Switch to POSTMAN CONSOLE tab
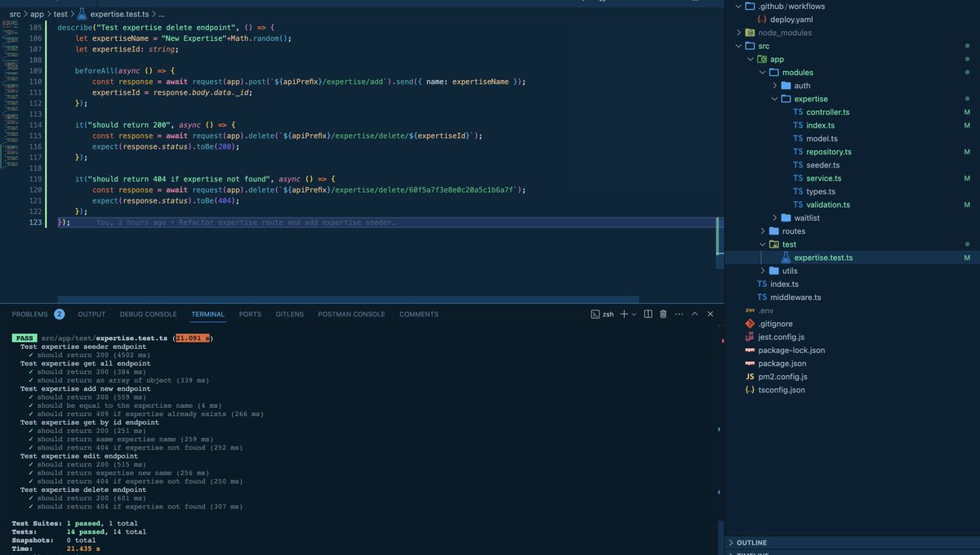The image size is (980, 555). [x=351, y=314]
